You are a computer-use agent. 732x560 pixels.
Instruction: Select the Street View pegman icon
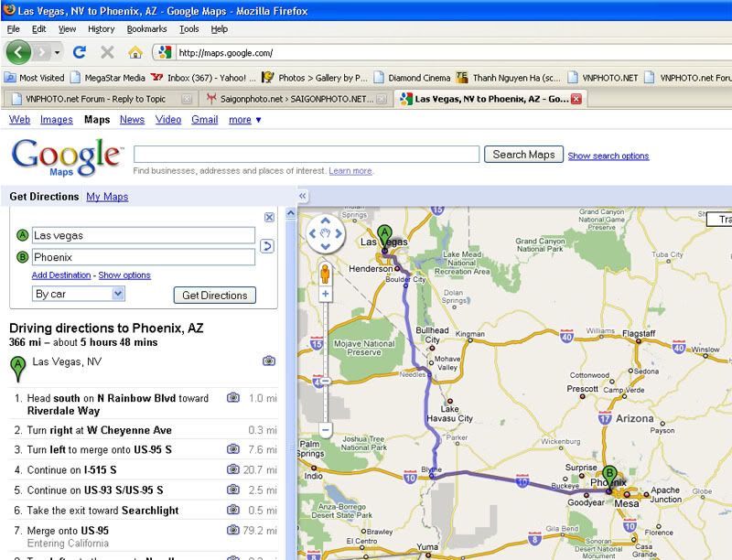[325, 274]
